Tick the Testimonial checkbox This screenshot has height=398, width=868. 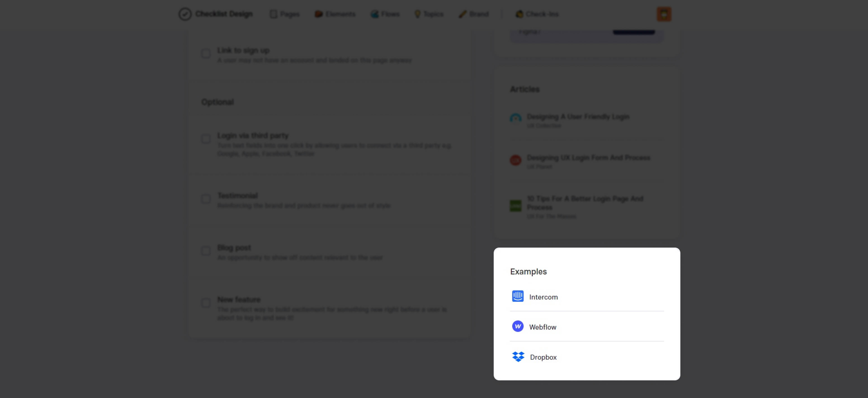pos(206,199)
